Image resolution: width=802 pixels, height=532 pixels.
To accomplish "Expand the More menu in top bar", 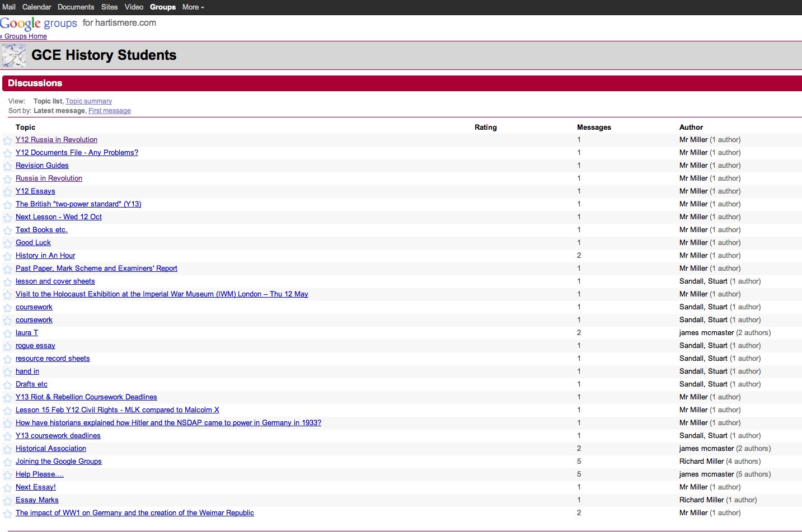I will tap(193, 7).
